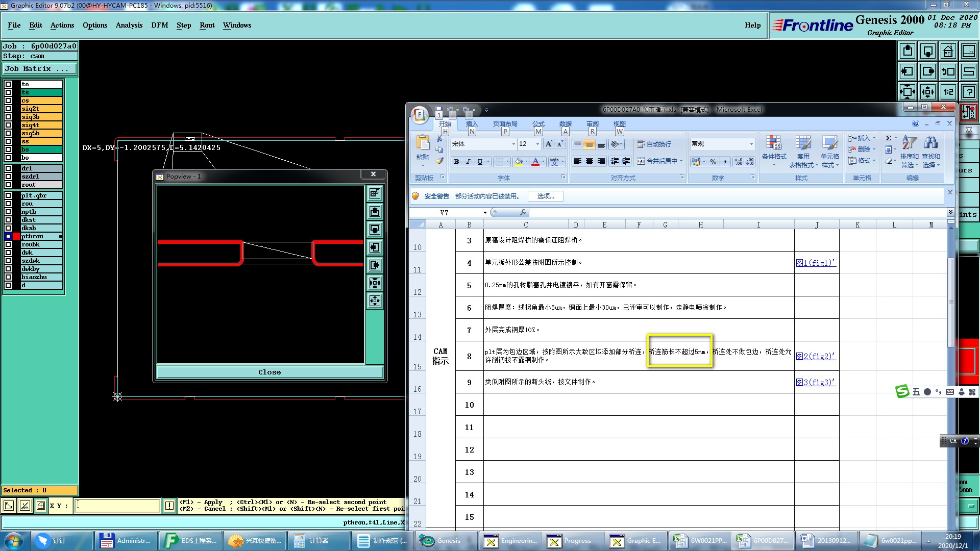Open the number format 常规 dropdown
Screen dimensions: 980x551
click(x=751, y=144)
